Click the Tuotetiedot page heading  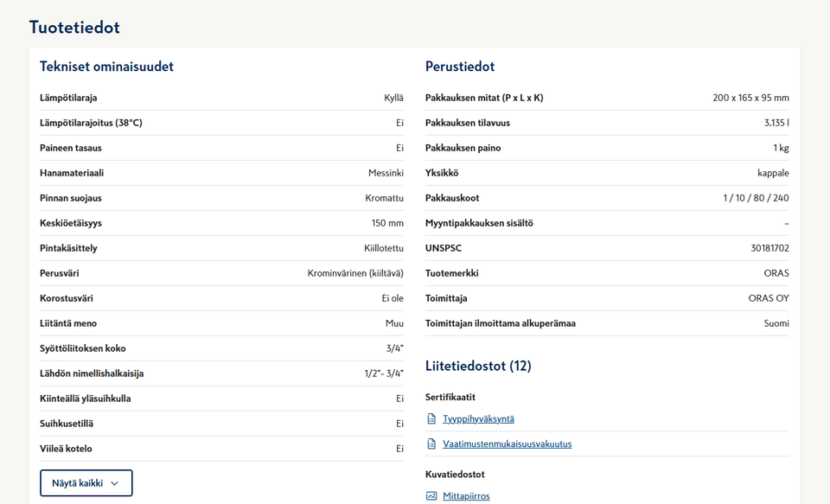(74, 27)
